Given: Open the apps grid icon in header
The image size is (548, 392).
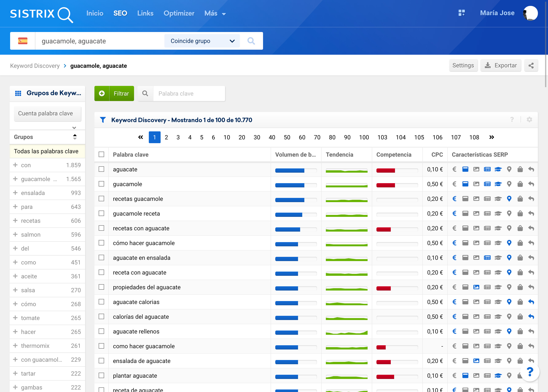Looking at the screenshot, I should click(x=462, y=13).
